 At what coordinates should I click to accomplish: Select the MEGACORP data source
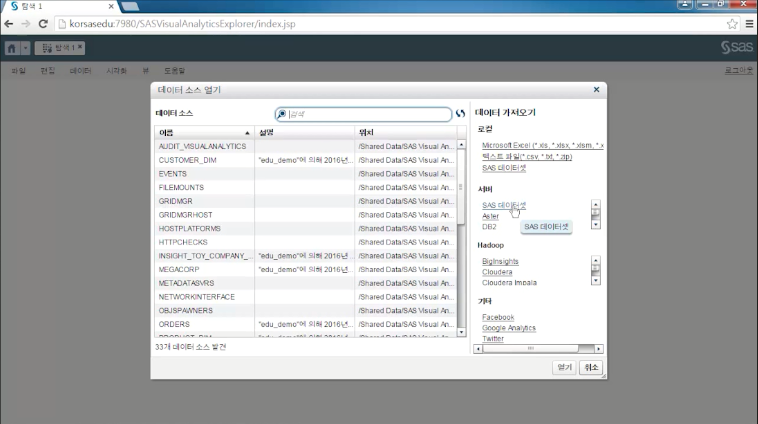(306, 269)
